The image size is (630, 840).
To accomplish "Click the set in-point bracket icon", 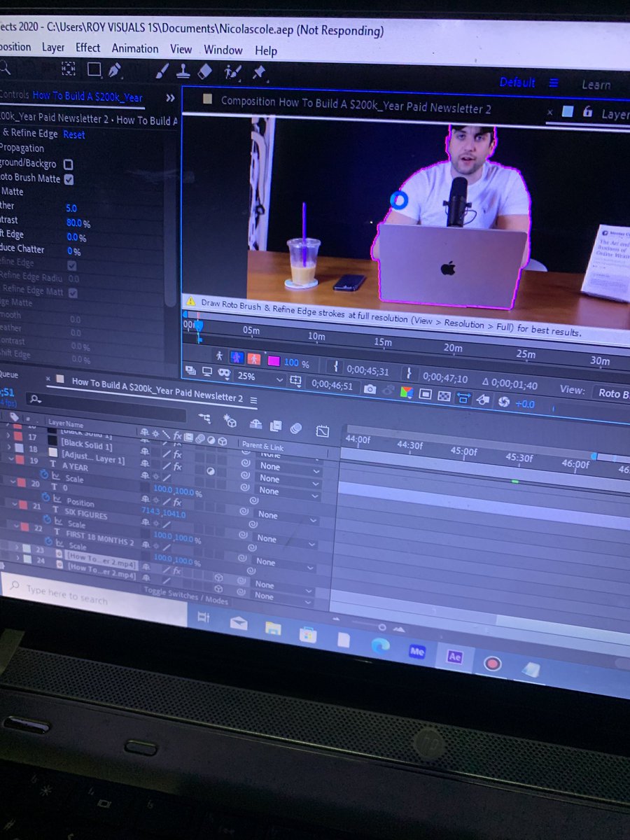I will [336, 366].
